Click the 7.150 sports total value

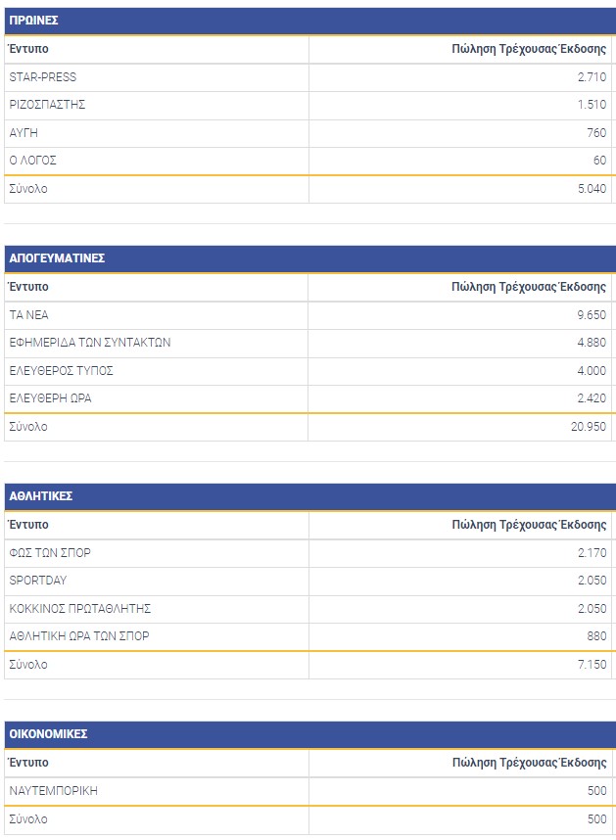coord(592,665)
